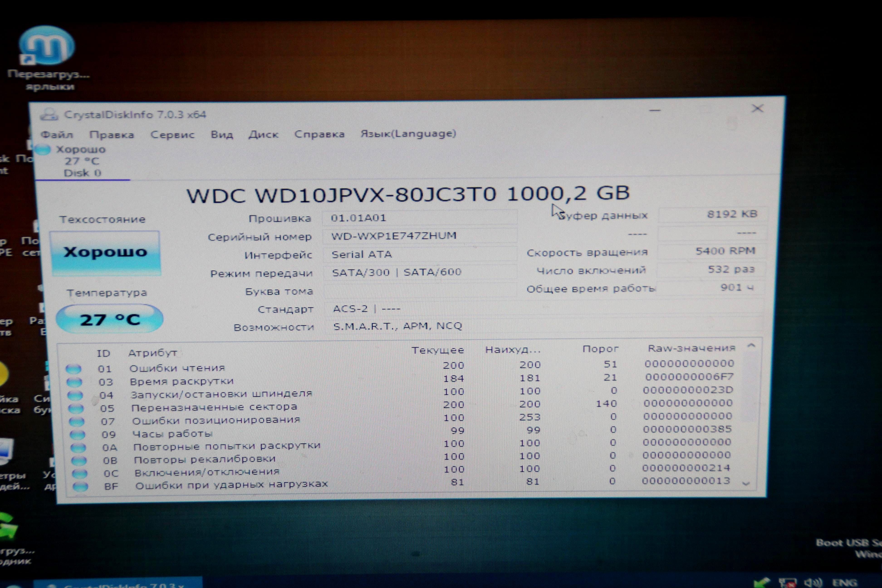Click the ID column header
Image resolution: width=882 pixels, height=588 pixels.
click(x=103, y=354)
